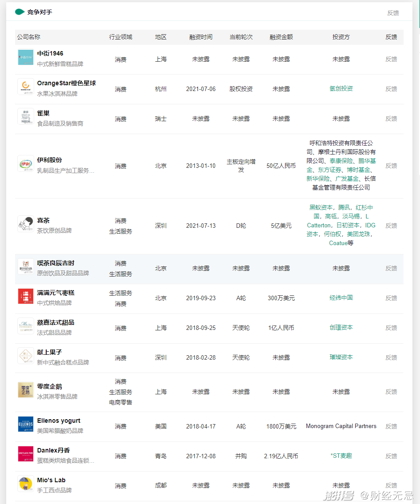This screenshot has height=504, width=420.
Task: Click the 零度企鹅 logo thumbnail
Action: click(x=26, y=390)
